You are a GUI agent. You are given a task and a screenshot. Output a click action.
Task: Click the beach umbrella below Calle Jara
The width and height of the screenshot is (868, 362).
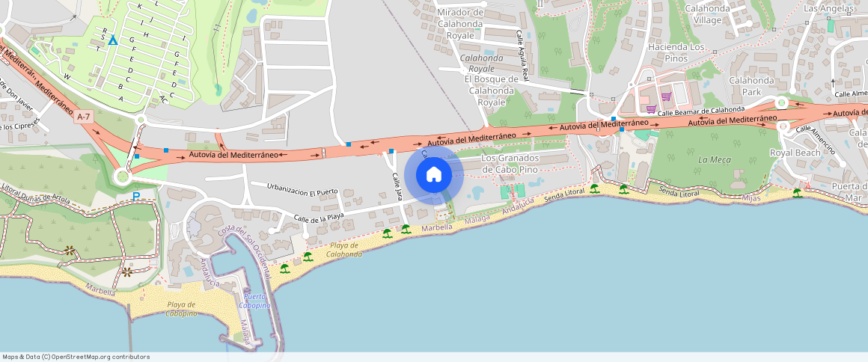click(406, 229)
